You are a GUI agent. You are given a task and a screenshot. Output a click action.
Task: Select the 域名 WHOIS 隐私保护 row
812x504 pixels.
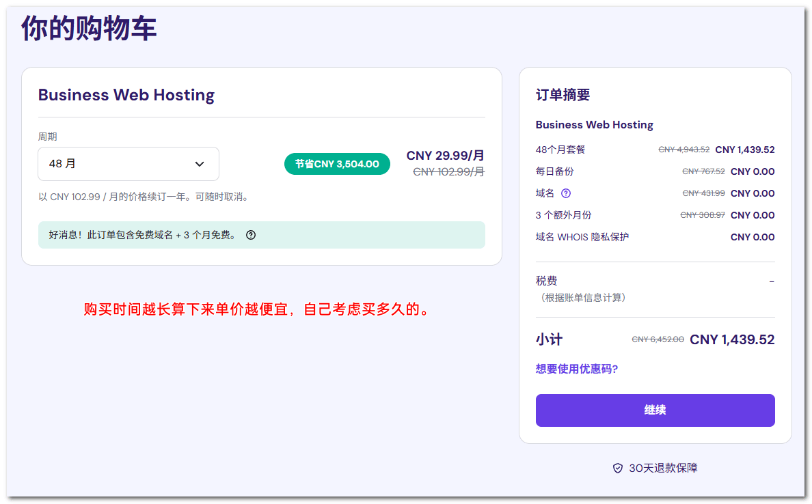[x=582, y=237]
